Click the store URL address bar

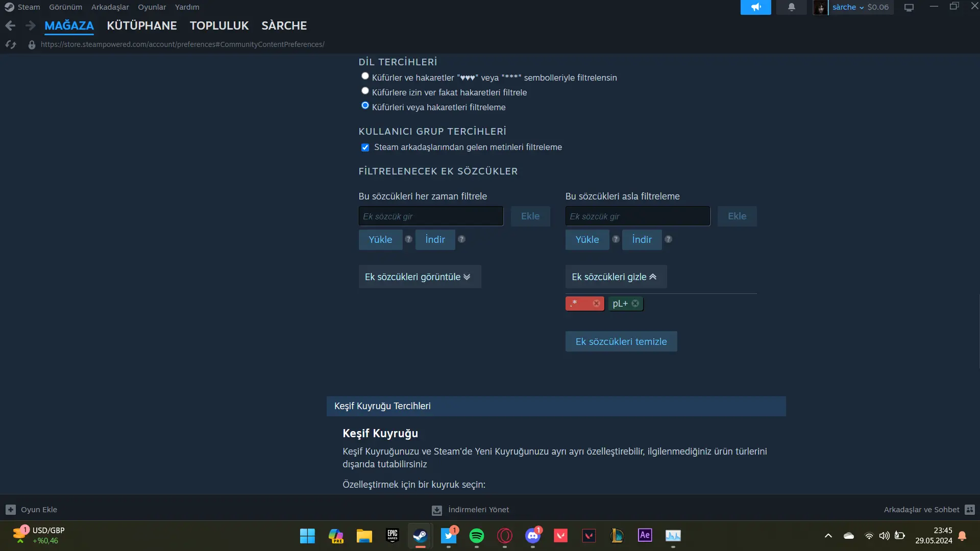(182, 45)
